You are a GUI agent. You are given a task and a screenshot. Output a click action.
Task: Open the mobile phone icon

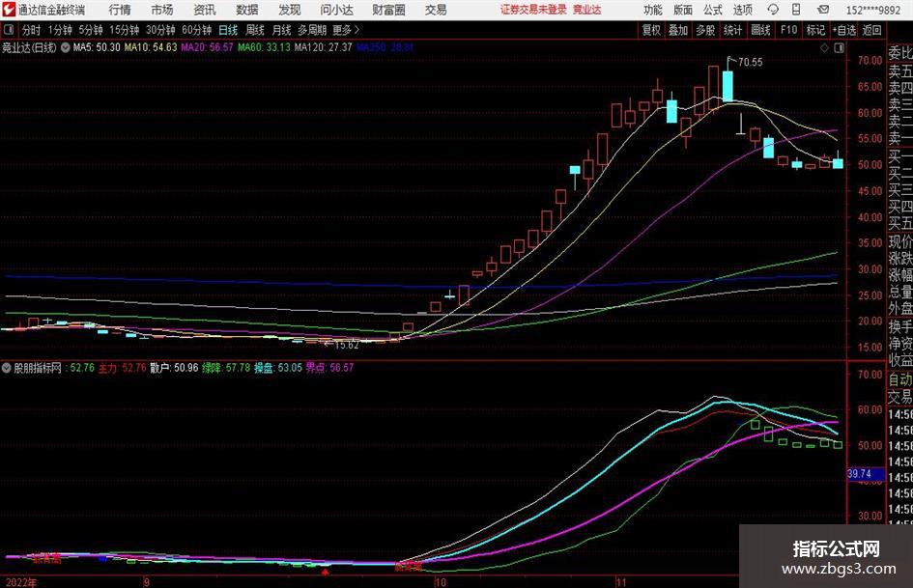coord(796,10)
